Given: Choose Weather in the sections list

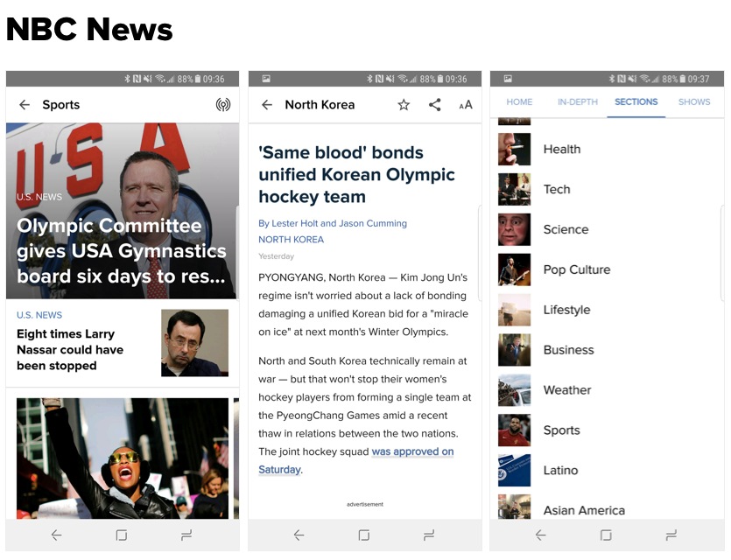Looking at the screenshot, I should point(567,390).
